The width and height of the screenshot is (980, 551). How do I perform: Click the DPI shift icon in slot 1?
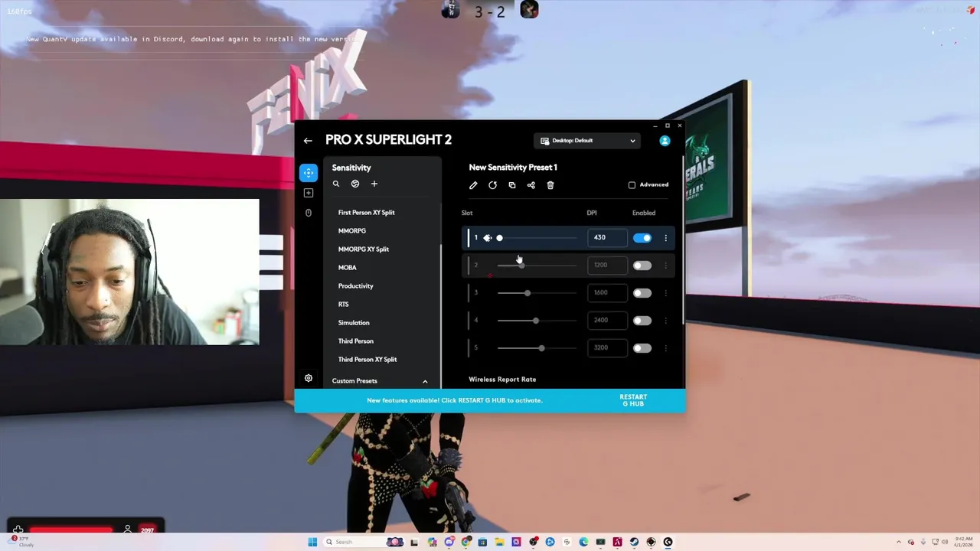487,238
